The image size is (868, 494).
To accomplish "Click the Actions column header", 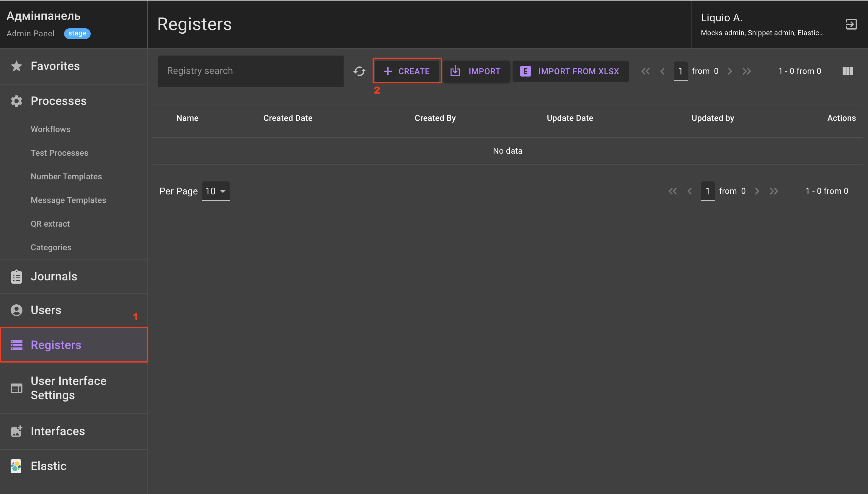I will click(841, 118).
